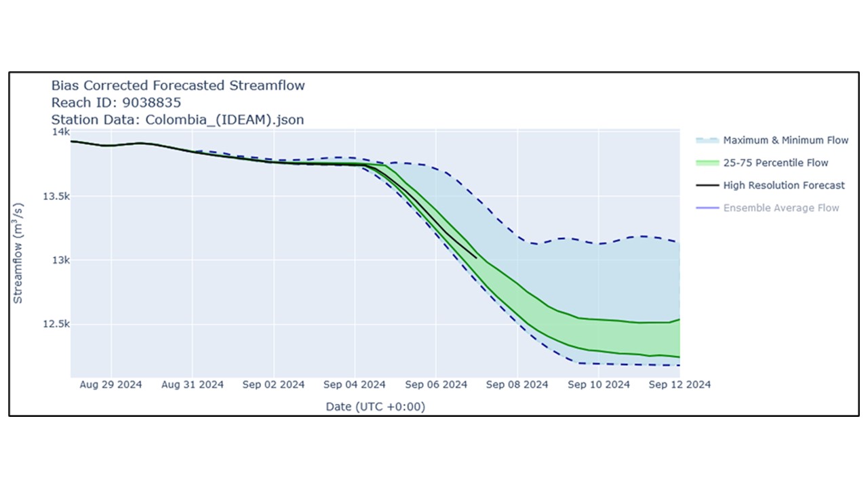The width and height of the screenshot is (868, 488).
Task: Click the 'Date (UTC +0:00)' x-axis label
Action: [x=376, y=406]
